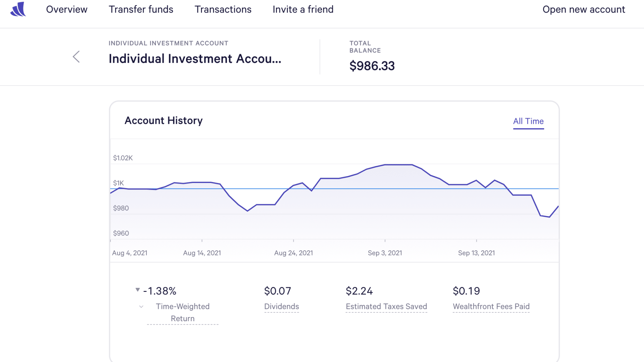Select Invite a friend

tap(303, 9)
